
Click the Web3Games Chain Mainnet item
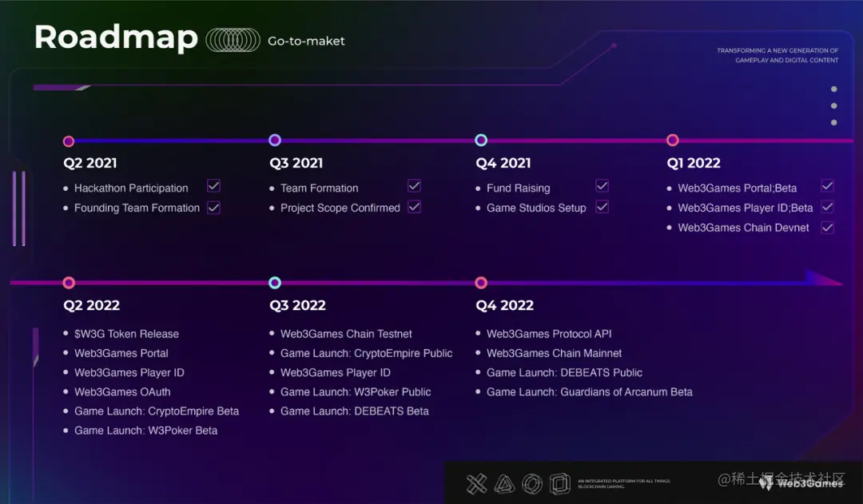554,353
